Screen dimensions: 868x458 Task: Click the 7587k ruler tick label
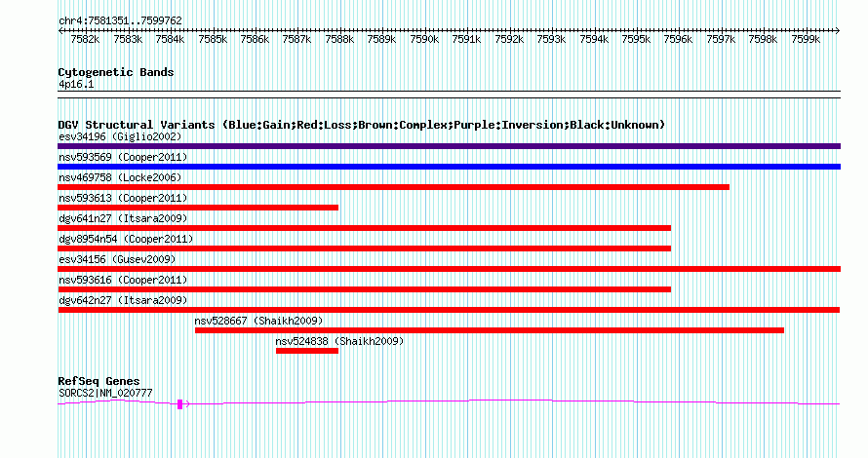point(296,39)
